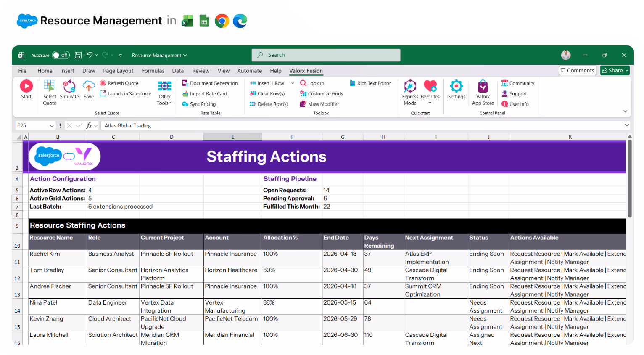Open the Valorx App Store
644x355 pixels.
(x=483, y=90)
